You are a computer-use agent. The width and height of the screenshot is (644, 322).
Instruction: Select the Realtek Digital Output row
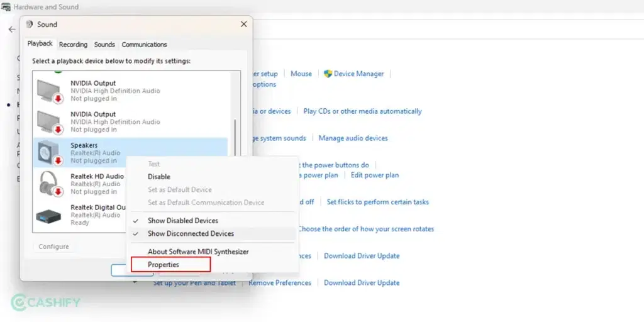coord(80,215)
